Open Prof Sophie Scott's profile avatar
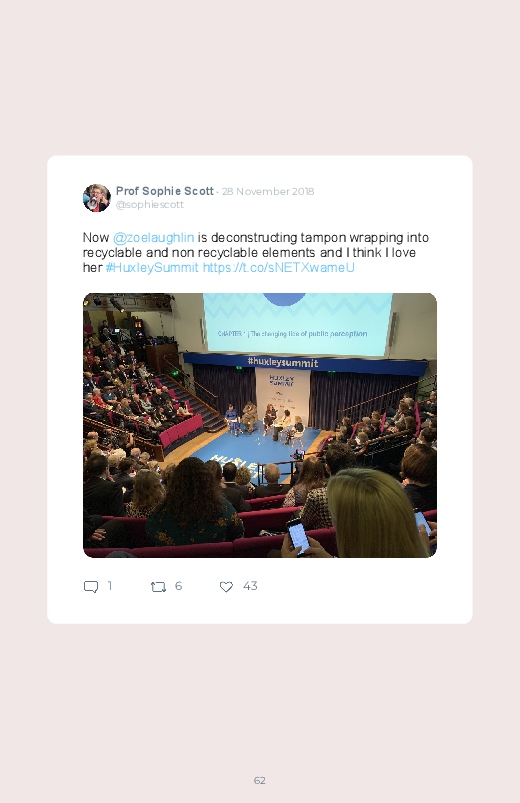This screenshot has width=520, height=803. pyautogui.click(x=97, y=198)
